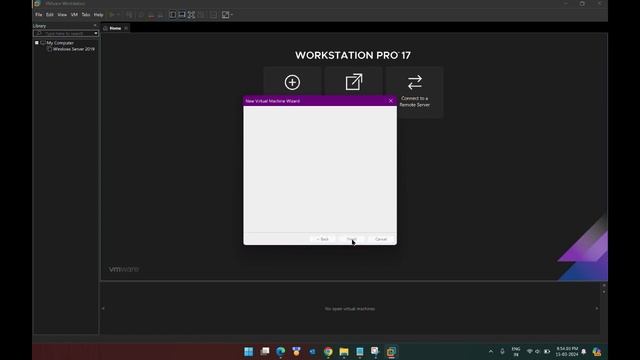Select Windows Server 2019 virtual machine
The height and width of the screenshot is (360, 640).
point(73,49)
